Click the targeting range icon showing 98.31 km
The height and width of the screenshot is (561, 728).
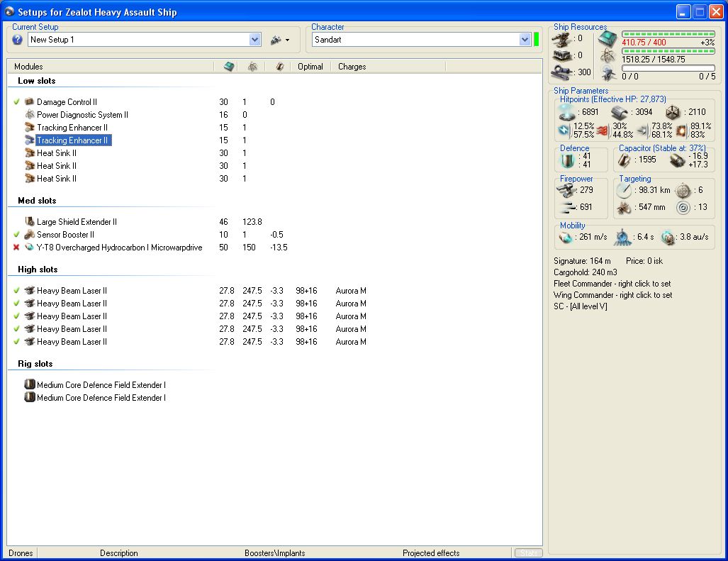tap(624, 190)
